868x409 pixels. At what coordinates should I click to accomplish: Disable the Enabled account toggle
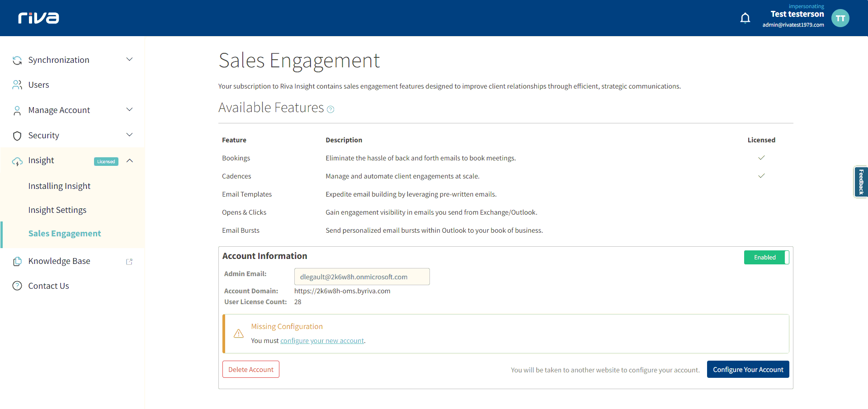pyautogui.click(x=766, y=257)
